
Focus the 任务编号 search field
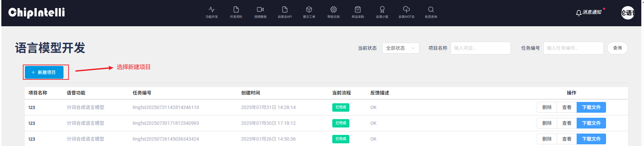(573, 48)
